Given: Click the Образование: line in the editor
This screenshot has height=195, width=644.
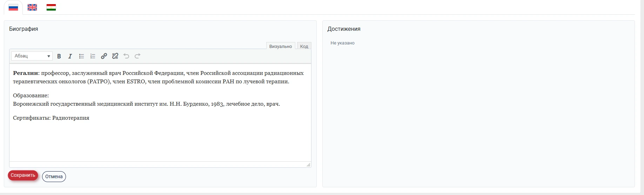Looking at the screenshot, I should coord(31,96).
